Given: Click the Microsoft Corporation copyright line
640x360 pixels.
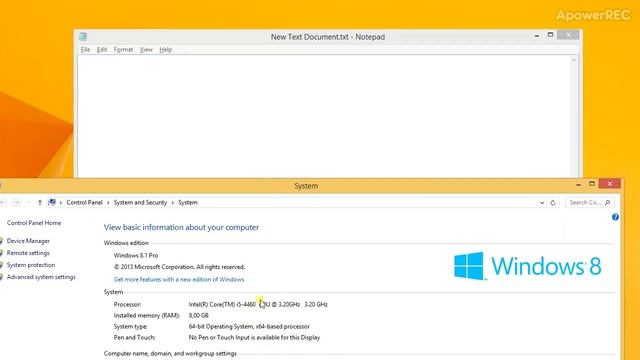Looking at the screenshot, I should 179,267.
